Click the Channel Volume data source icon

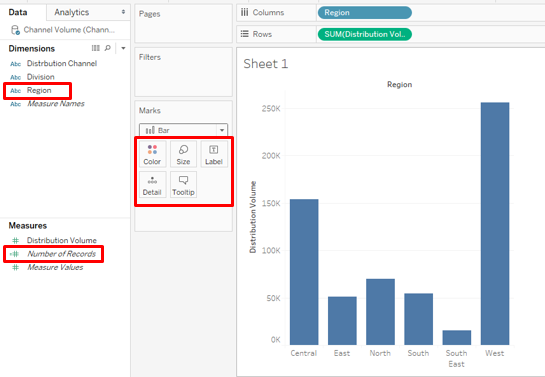click(15, 30)
